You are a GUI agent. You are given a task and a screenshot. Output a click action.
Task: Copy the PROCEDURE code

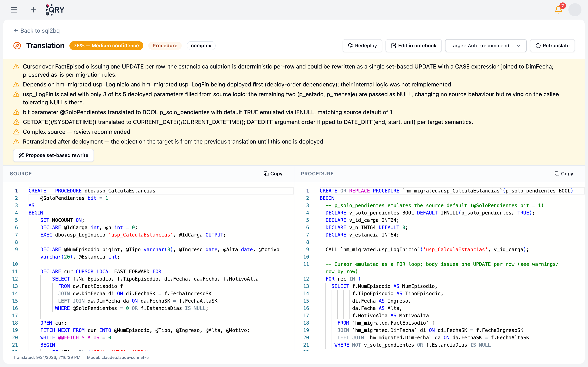(564, 174)
